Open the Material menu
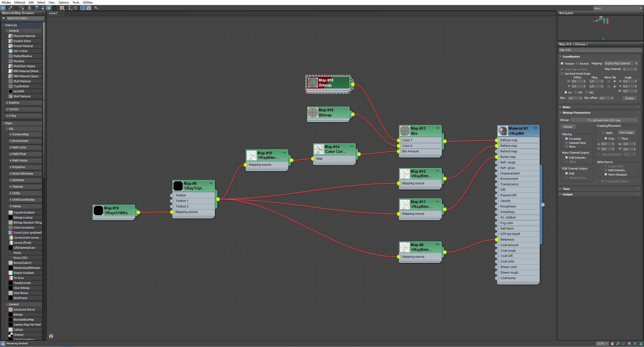Screen dimensions: 644x347 click(x=19, y=2)
